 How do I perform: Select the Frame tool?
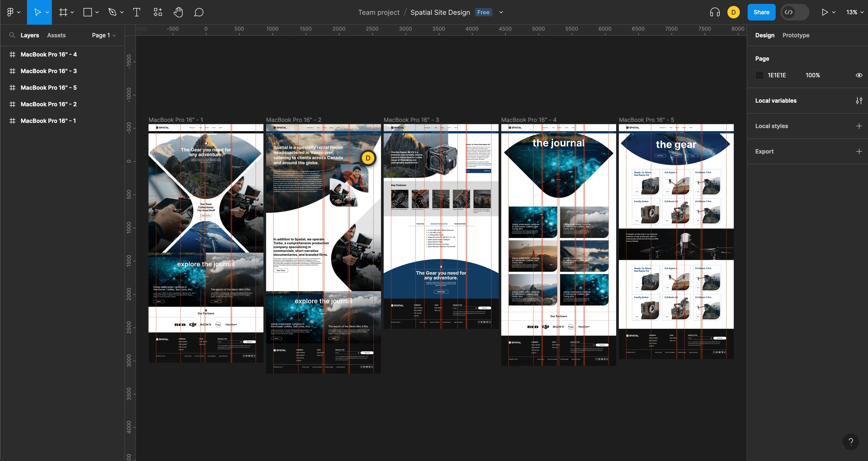click(x=63, y=12)
